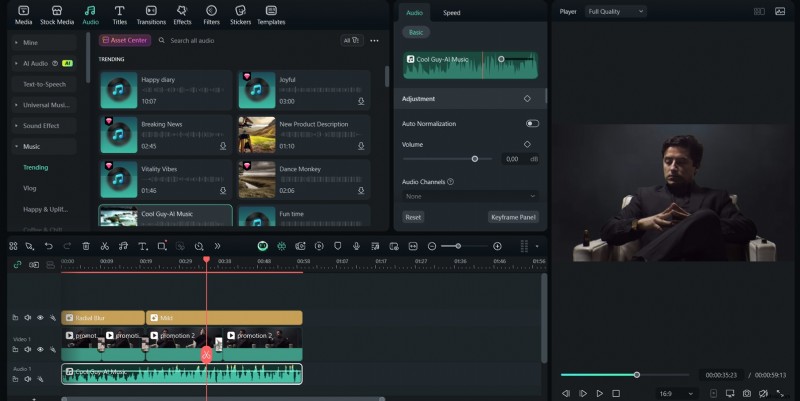
Task: Take a snapshot with the camera icon in the player
Action: [747, 393]
